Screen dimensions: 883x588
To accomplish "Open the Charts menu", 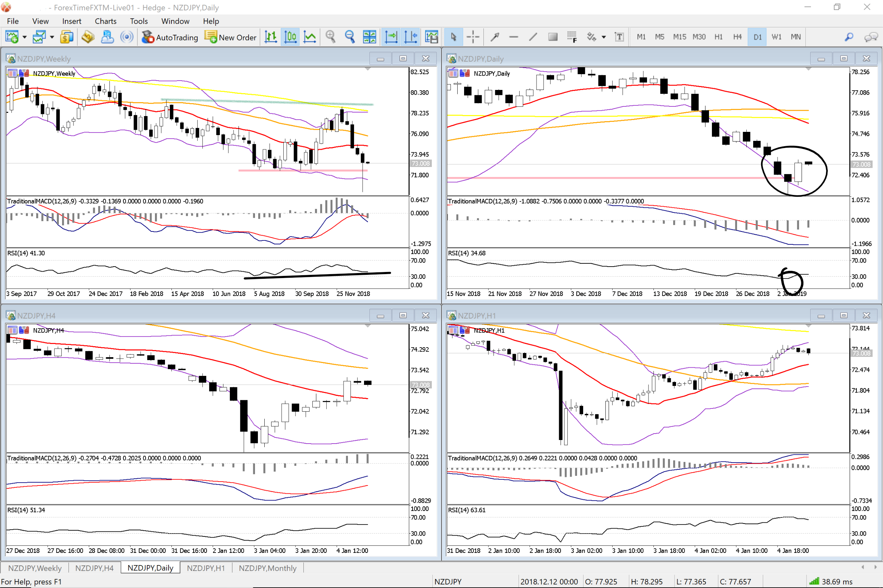I will tap(105, 21).
